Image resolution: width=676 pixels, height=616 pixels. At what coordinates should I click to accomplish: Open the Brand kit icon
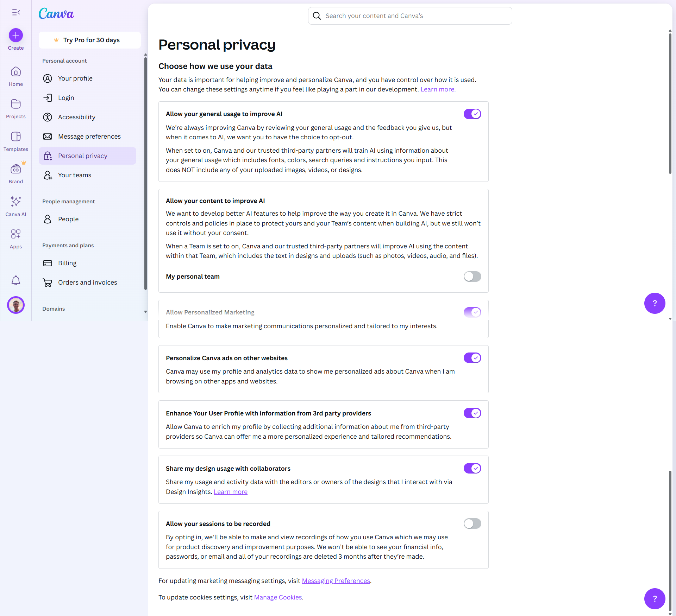pos(16,169)
